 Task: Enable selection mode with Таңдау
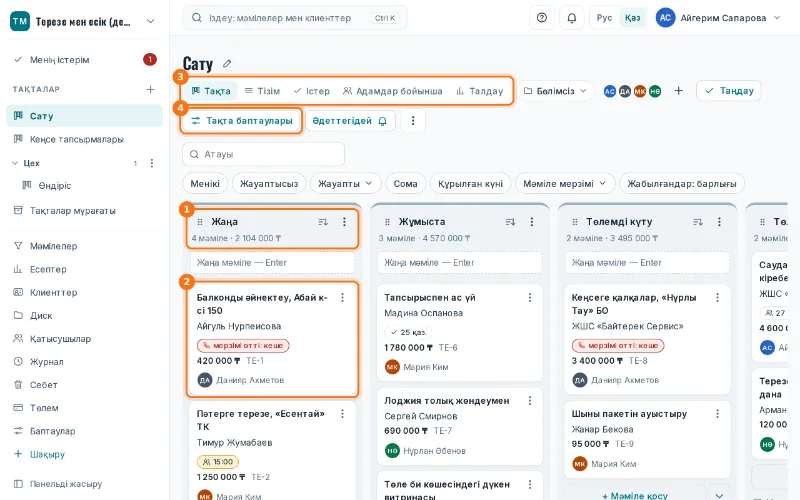click(x=729, y=91)
